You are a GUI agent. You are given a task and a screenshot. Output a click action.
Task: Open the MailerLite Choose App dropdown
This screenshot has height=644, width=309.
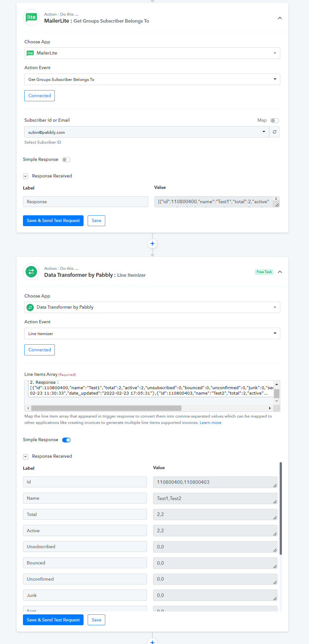pyautogui.click(x=152, y=53)
